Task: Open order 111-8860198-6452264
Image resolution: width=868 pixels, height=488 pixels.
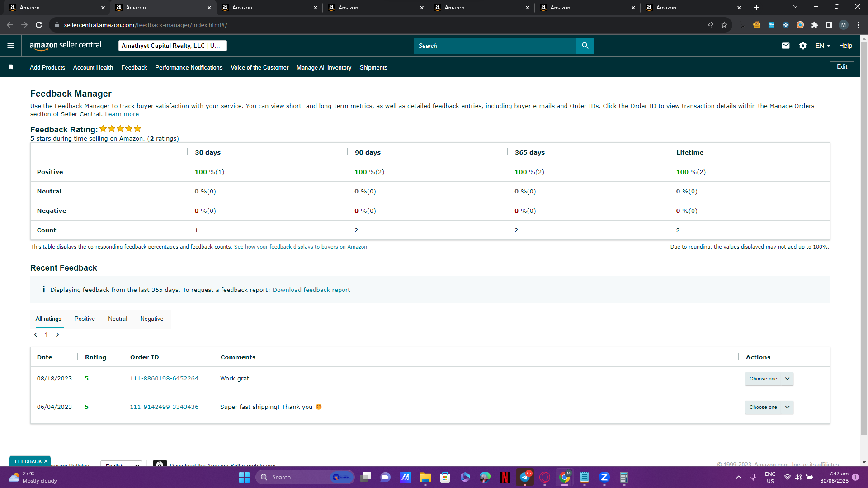Action: (x=164, y=379)
